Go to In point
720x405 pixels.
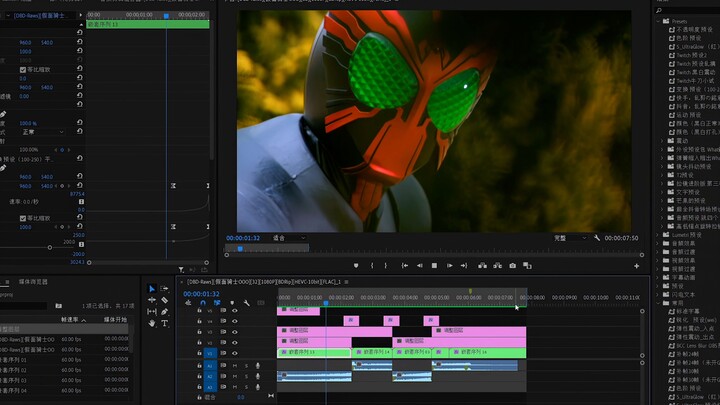(405, 265)
